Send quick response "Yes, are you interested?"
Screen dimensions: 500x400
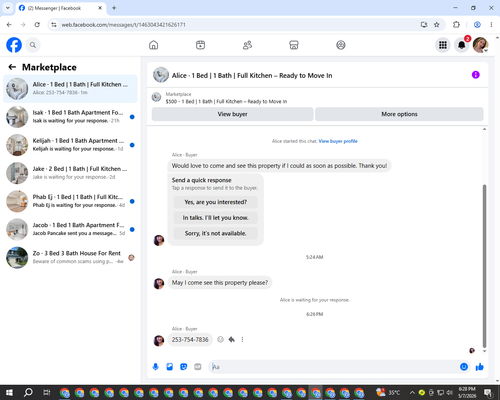click(216, 202)
